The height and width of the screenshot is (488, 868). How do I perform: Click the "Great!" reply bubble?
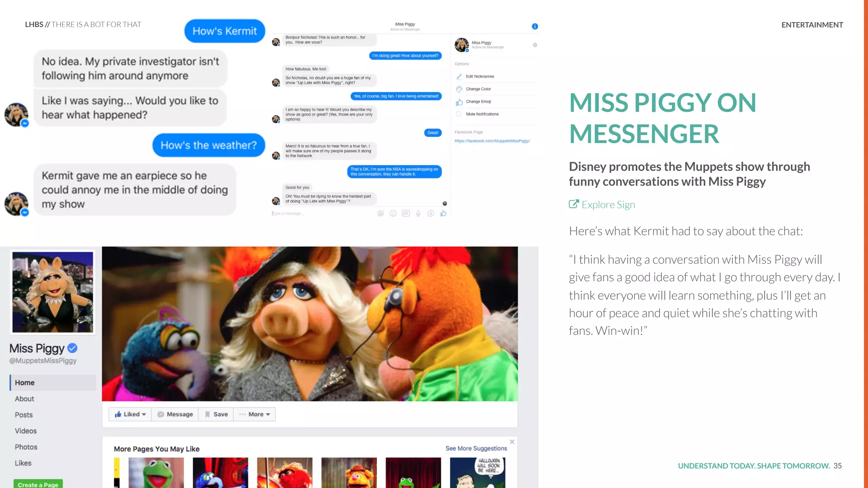click(433, 133)
